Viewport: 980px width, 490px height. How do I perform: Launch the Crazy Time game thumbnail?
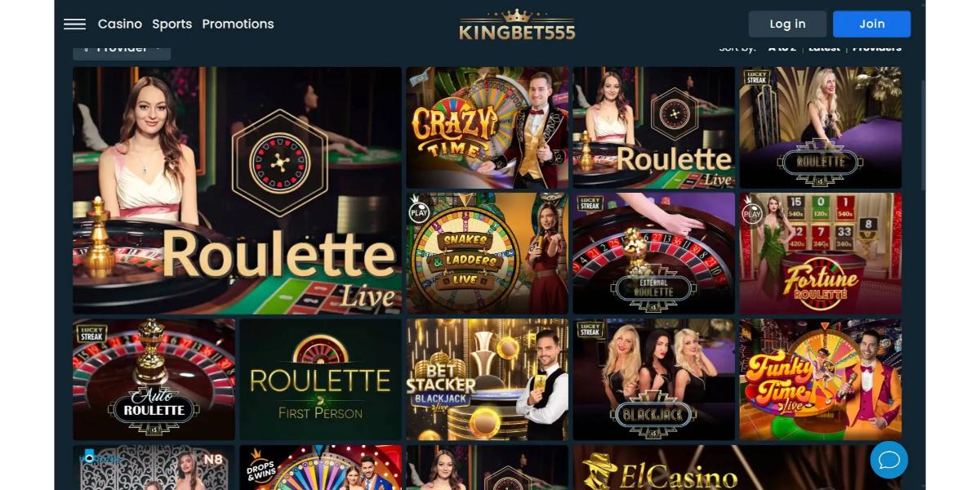[x=487, y=127]
